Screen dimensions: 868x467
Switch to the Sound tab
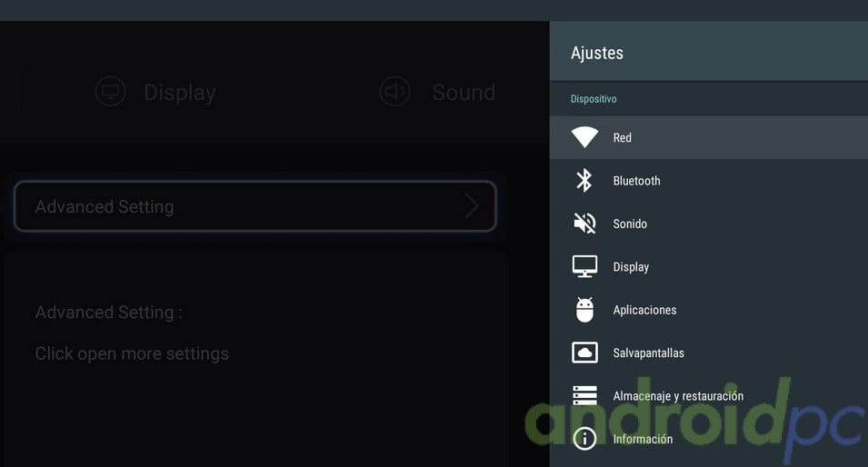point(463,93)
